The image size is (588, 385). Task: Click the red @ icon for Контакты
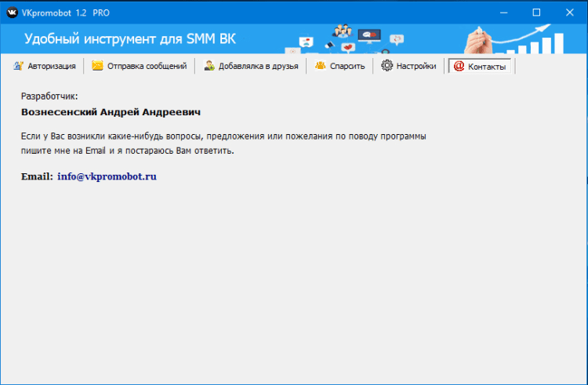point(459,66)
